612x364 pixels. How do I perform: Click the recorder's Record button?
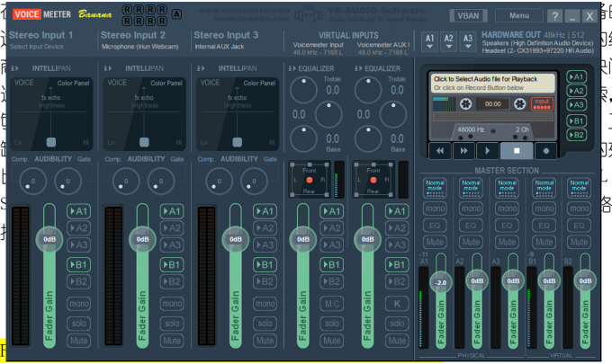coord(546,151)
